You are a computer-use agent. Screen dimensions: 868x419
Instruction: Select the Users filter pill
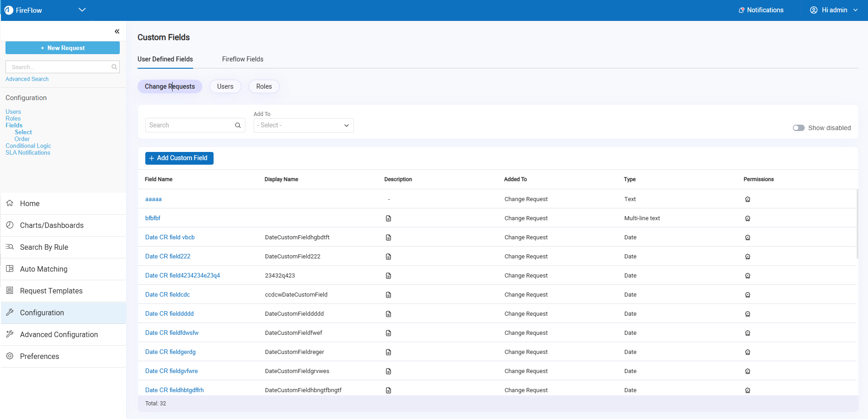click(225, 86)
